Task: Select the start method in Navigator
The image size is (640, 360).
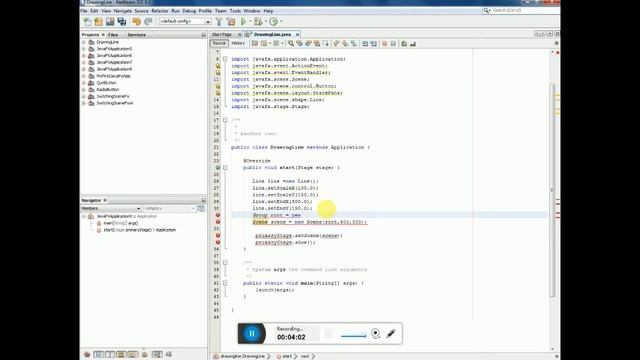Action: pos(140,230)
